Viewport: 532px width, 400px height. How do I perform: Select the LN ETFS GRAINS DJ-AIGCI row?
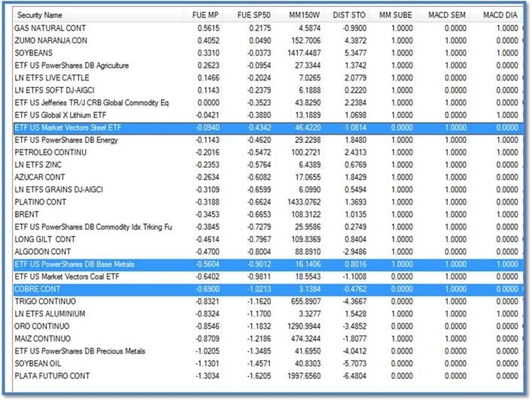tap(268, 189)
